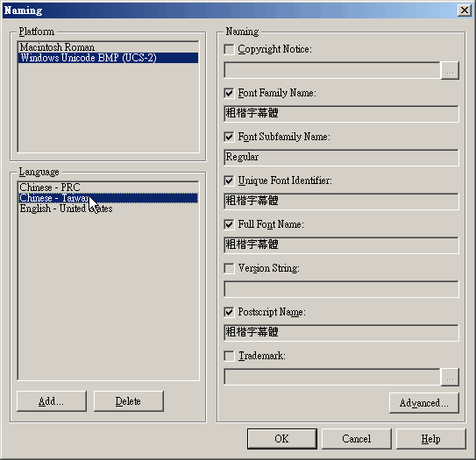This screenshot has height=460, width=476.
Task: Click the Full Font Name input field
Action: pyautogui.click(x=341, y=245)
